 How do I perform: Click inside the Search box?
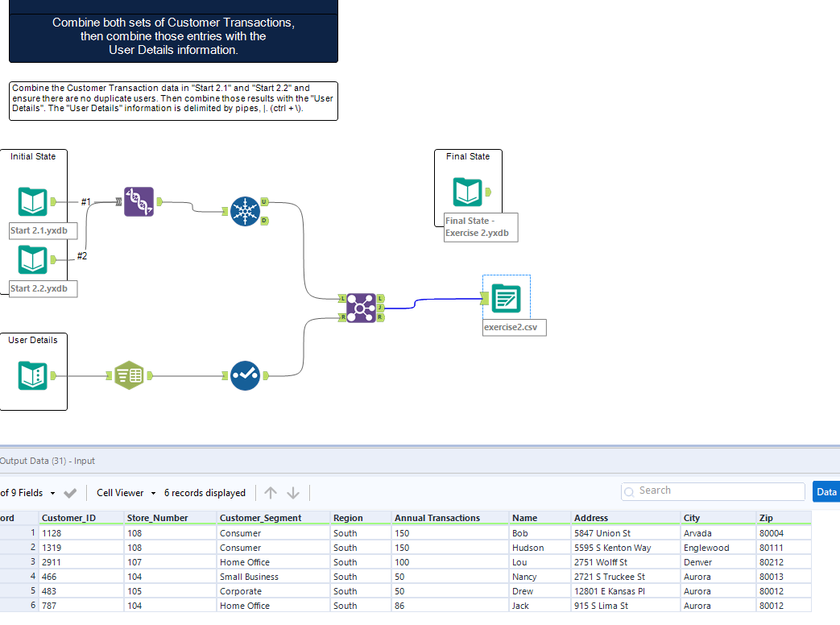(x=712, y=490)
